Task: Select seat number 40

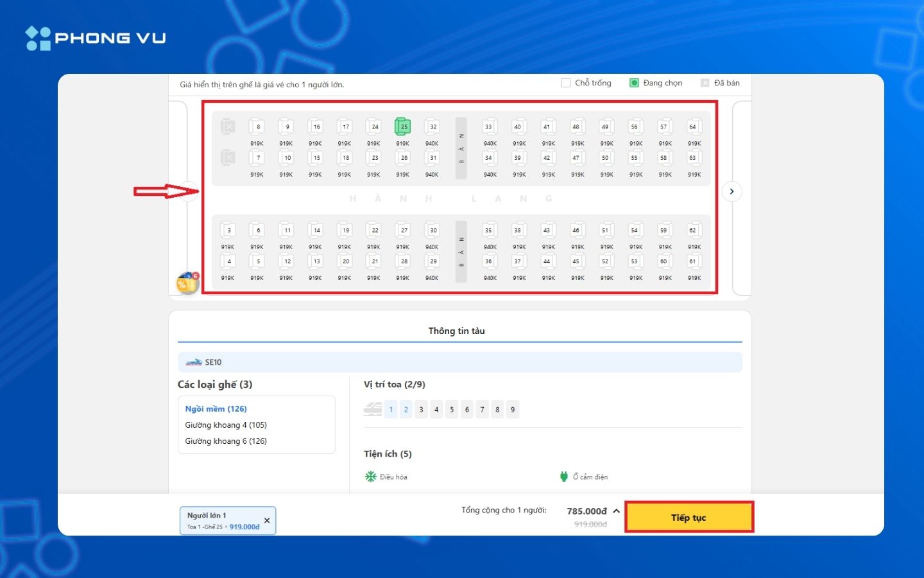Action: coord(518,127)
